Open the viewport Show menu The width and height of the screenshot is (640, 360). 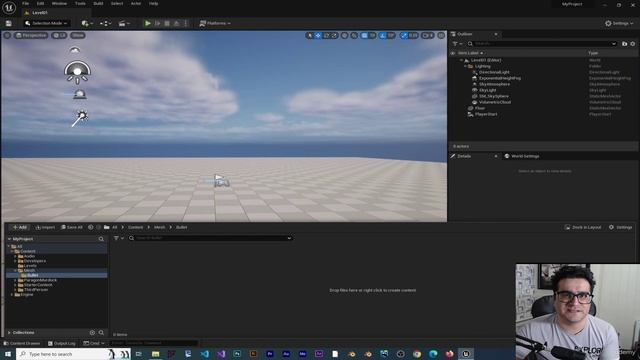click(78, 36)
